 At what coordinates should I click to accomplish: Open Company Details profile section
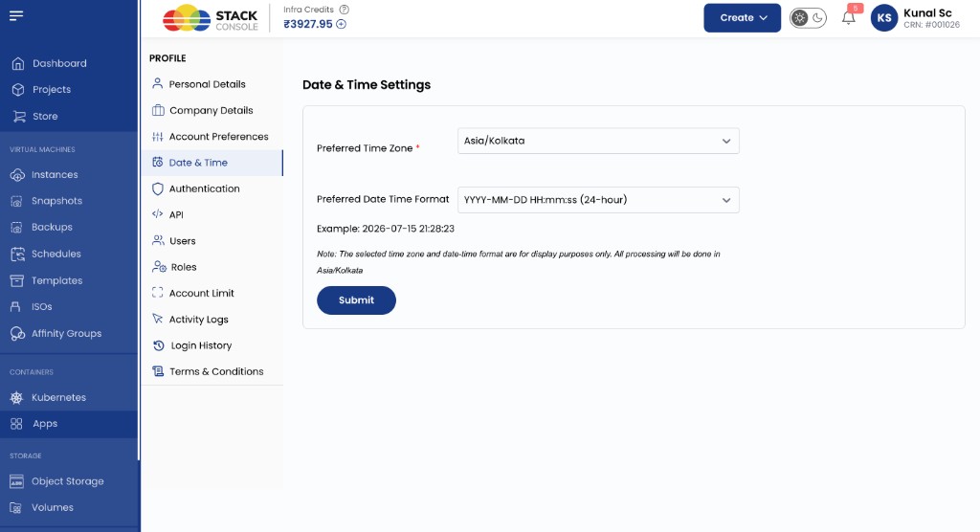tap(212, 111)
